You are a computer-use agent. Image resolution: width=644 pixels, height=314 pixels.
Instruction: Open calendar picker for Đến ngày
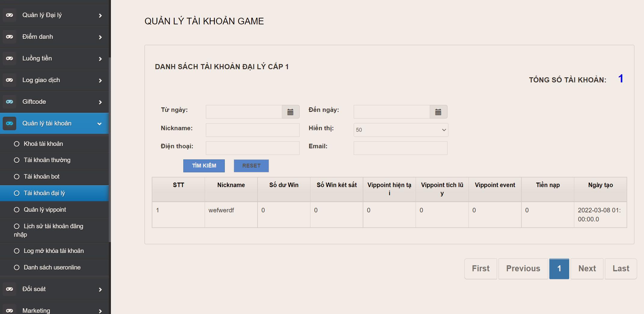[438, 112]
